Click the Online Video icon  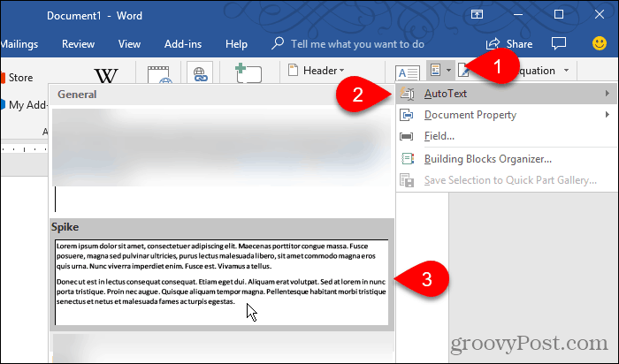coord(159,74)
